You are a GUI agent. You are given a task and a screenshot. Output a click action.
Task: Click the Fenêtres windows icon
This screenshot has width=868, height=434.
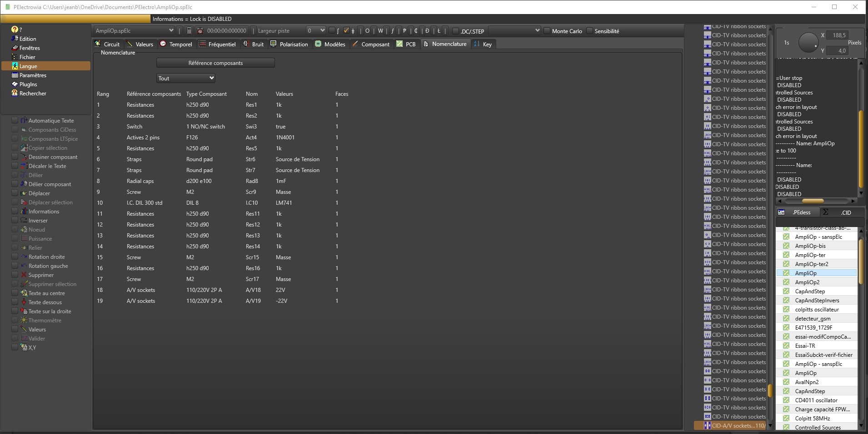pyautogui.click(x=15, y=48)
